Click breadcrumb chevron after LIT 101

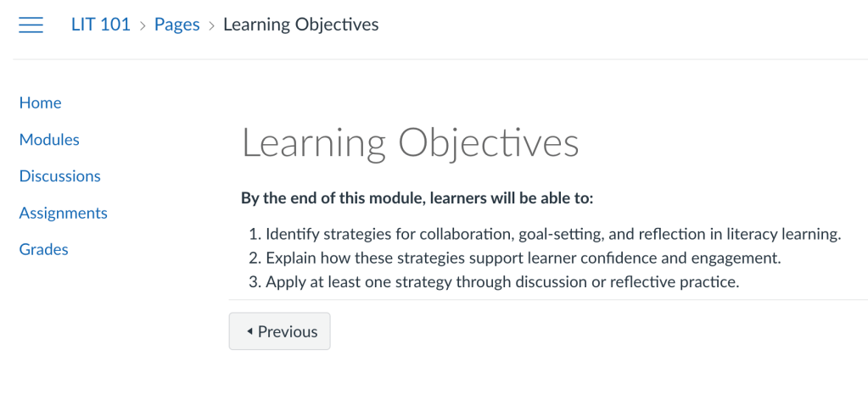pyautogui.click(x=143, y=25)
